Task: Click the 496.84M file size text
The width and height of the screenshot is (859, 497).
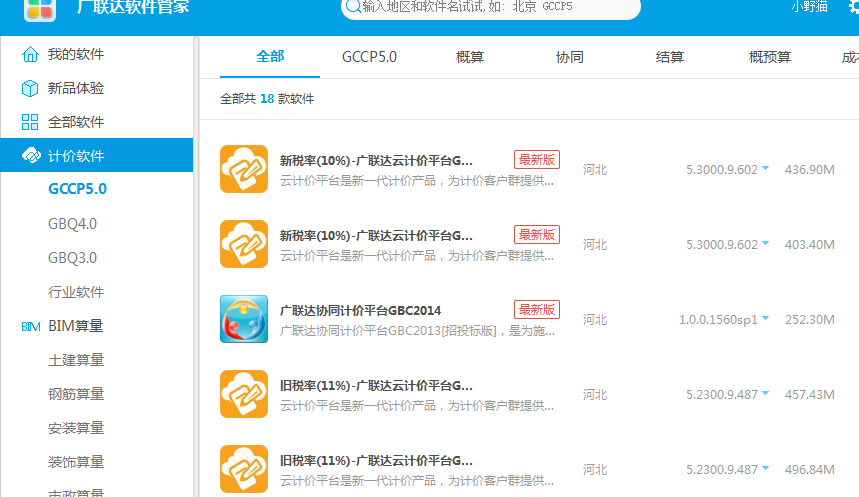Action: click(x=810, y=470)
